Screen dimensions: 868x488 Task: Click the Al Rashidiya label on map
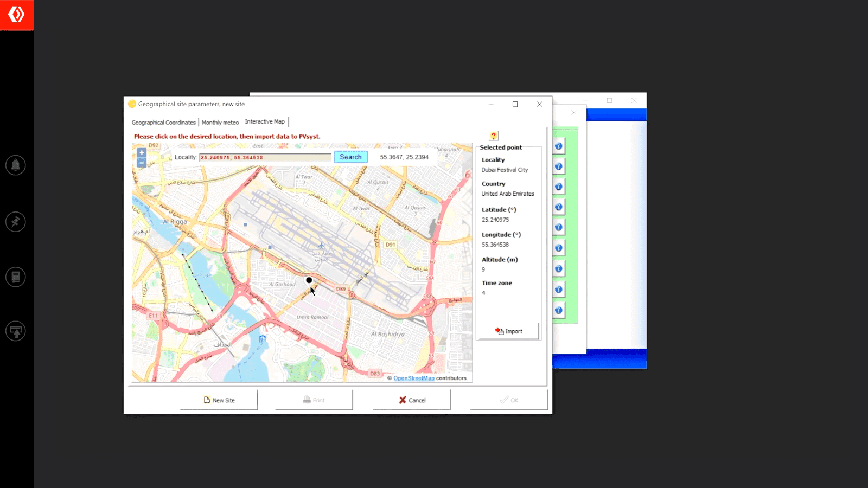pyautogui.click(x=388, y=334)
